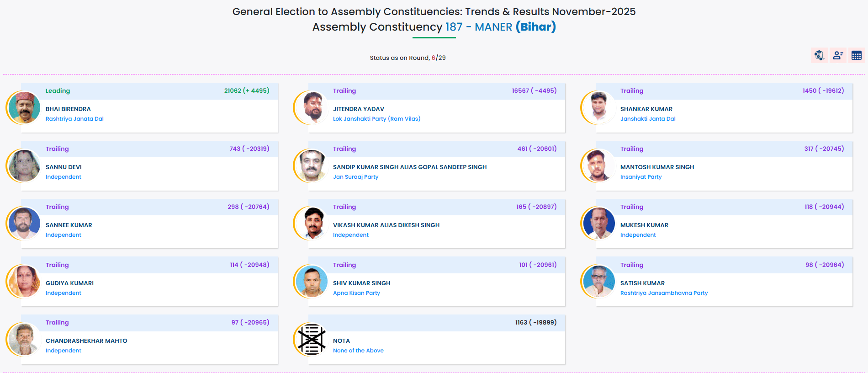Click Jitendra Yadav's profile photo

click(312, 108)
